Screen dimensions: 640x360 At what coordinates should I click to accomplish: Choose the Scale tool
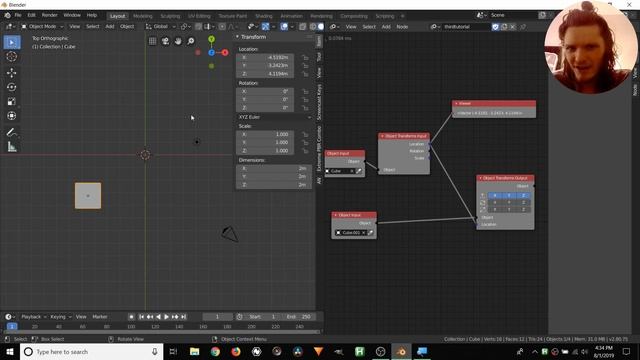[x=12, y=101]
